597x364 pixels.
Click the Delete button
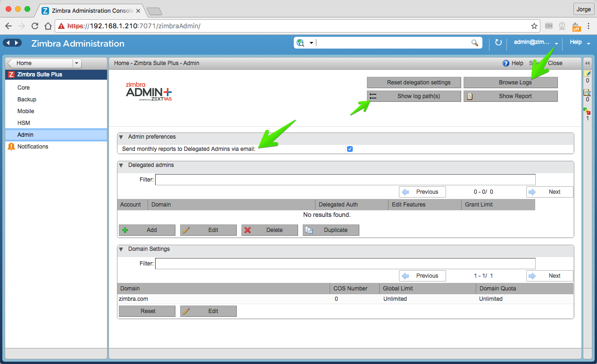pyautogui.click(x=270, y=230)
